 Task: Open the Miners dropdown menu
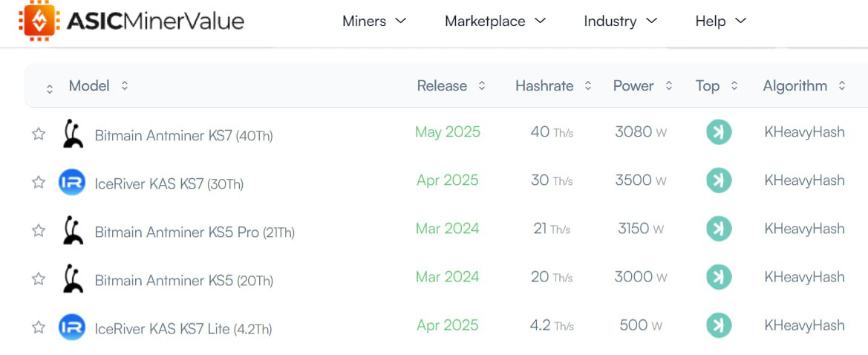pos(374,21)
